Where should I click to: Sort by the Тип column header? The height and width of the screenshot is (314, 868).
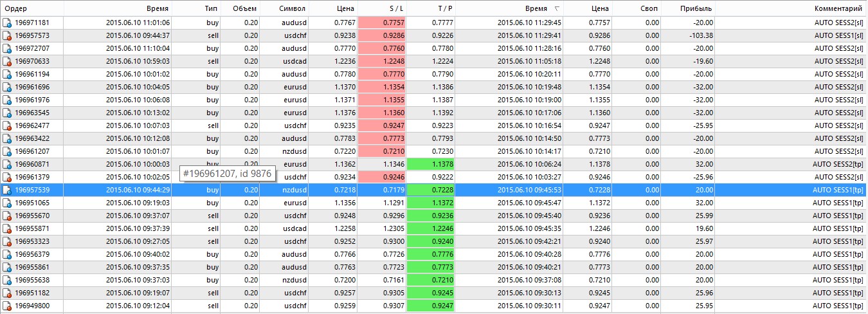(x=196, y=8)
